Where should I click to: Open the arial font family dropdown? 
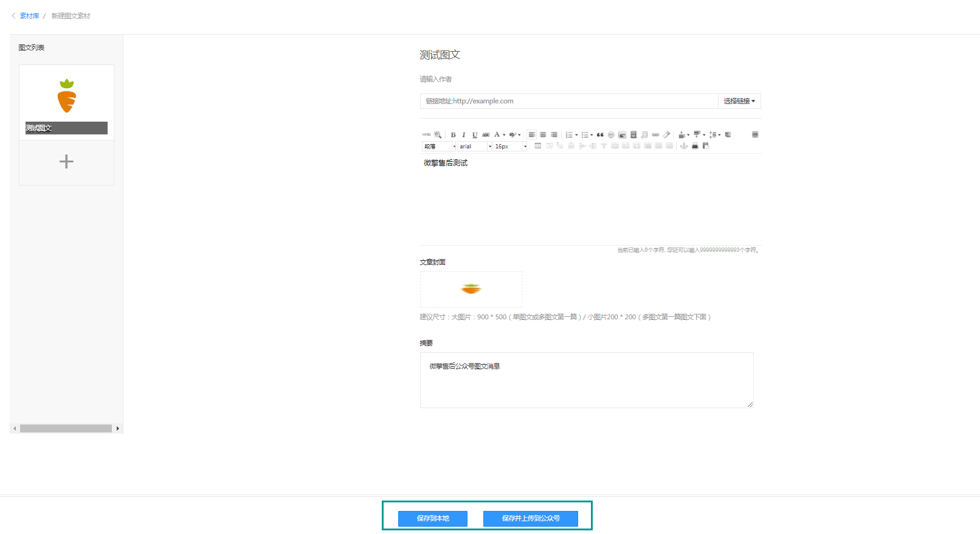point(475,146)
